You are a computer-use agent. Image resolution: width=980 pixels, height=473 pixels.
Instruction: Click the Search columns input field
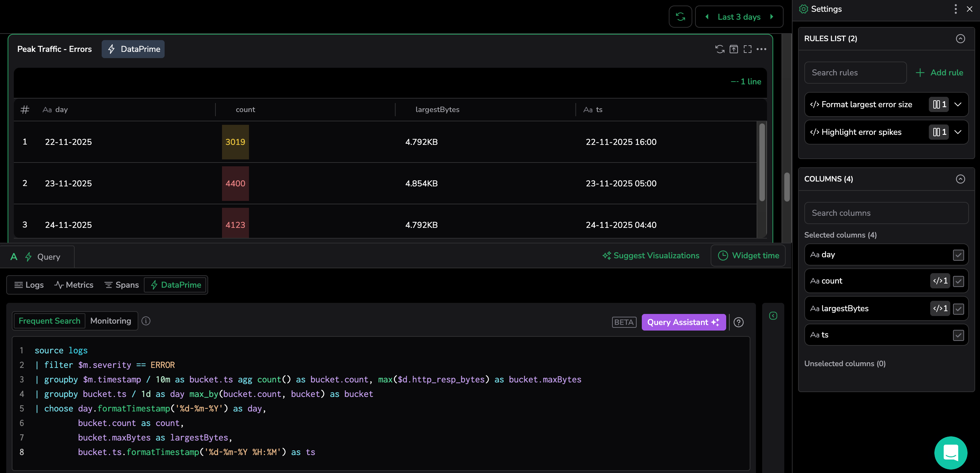886,213
